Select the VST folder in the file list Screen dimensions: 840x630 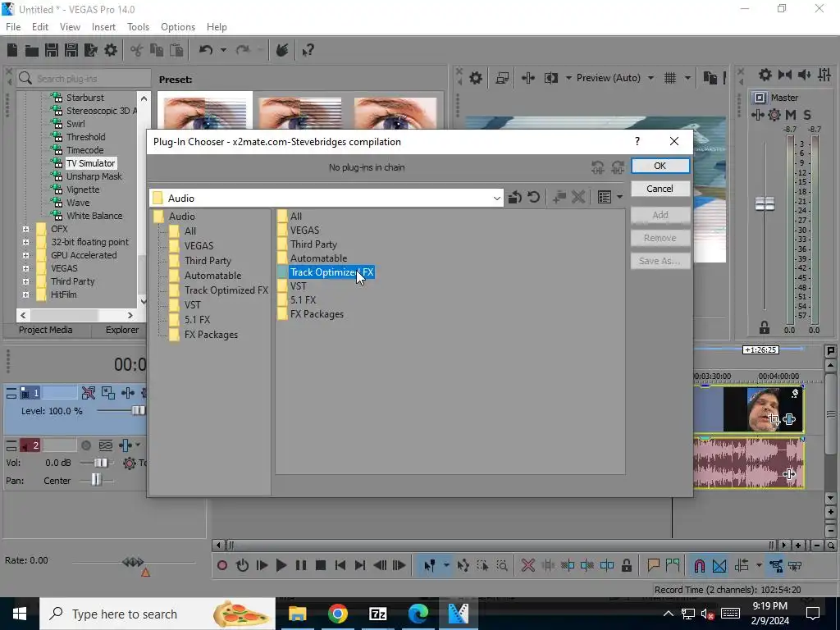tap(299, 286)
